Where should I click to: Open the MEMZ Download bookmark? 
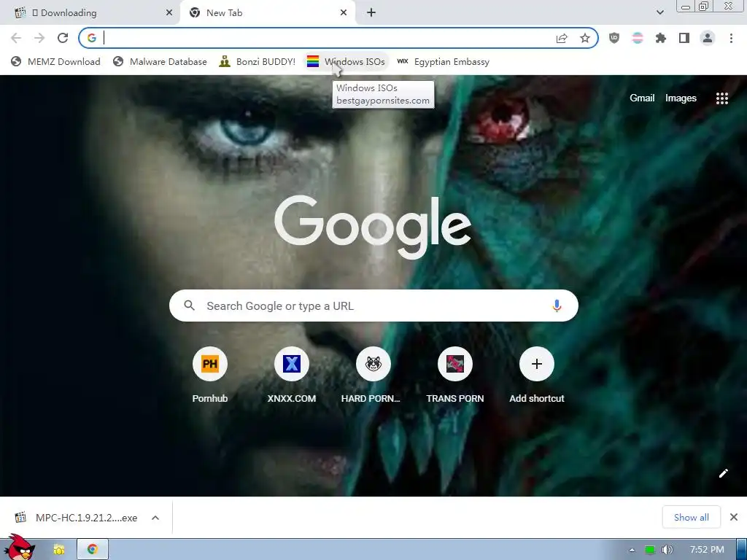[55, 61]
